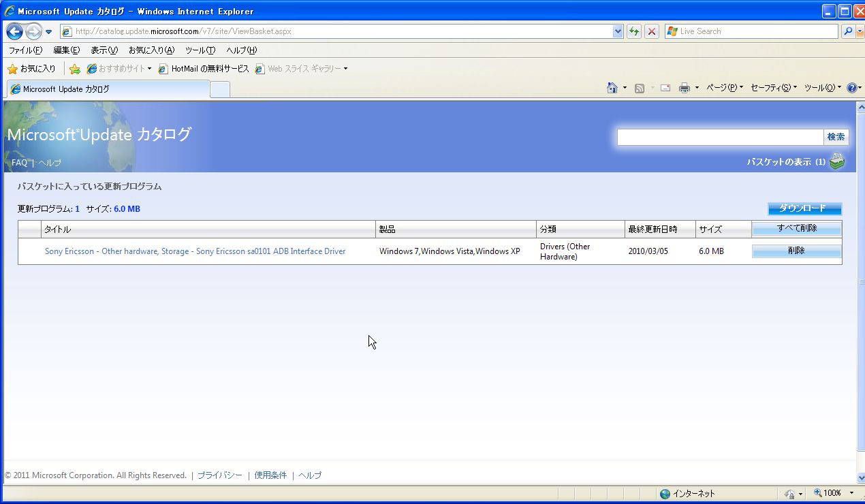Click the Home icon in command bar
This screenshot has height=504, width=865.
tap(612, 88)
